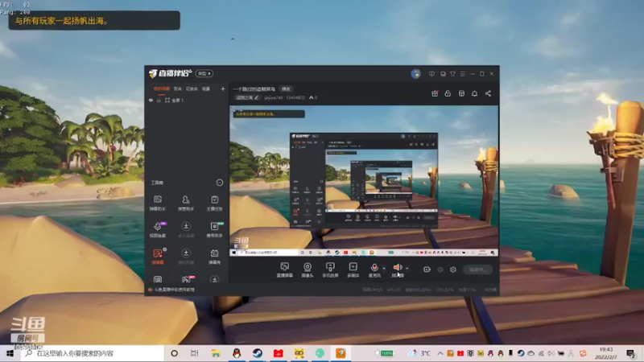Switch to the fourth scene tab

(x=206, y=88)
